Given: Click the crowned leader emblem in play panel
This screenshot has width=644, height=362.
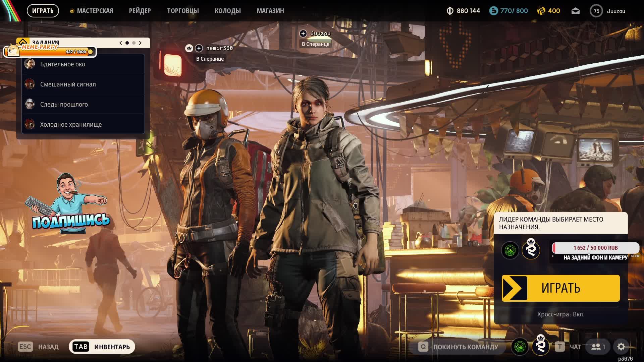Looking at the screenshot, I should (x=531, y=250).
